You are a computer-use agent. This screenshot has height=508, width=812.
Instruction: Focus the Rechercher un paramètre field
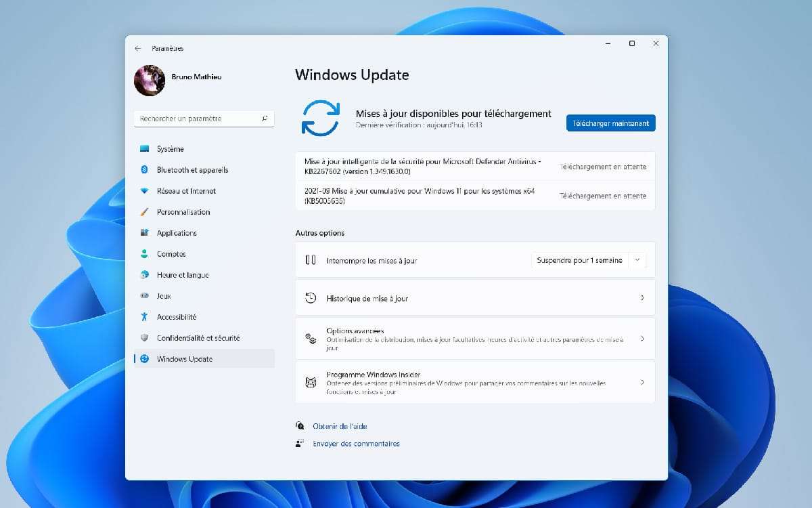[x=204, y=119]
